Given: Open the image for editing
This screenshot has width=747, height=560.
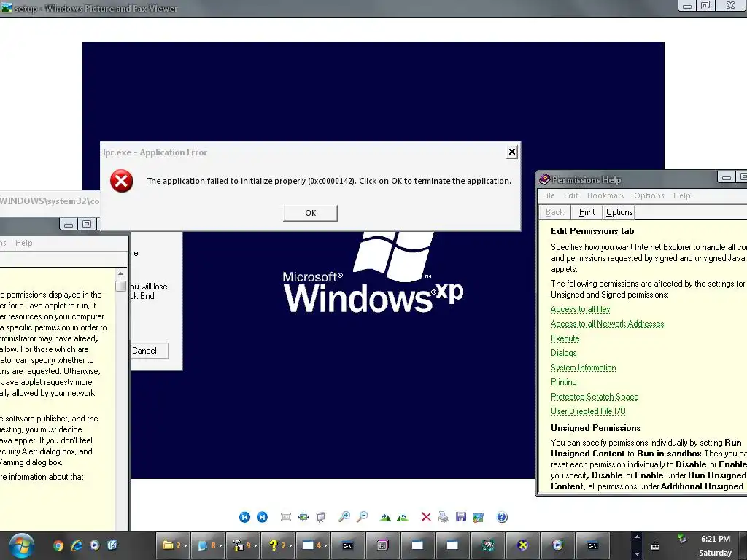Looking at the screenshot, I should coord(479,517).
